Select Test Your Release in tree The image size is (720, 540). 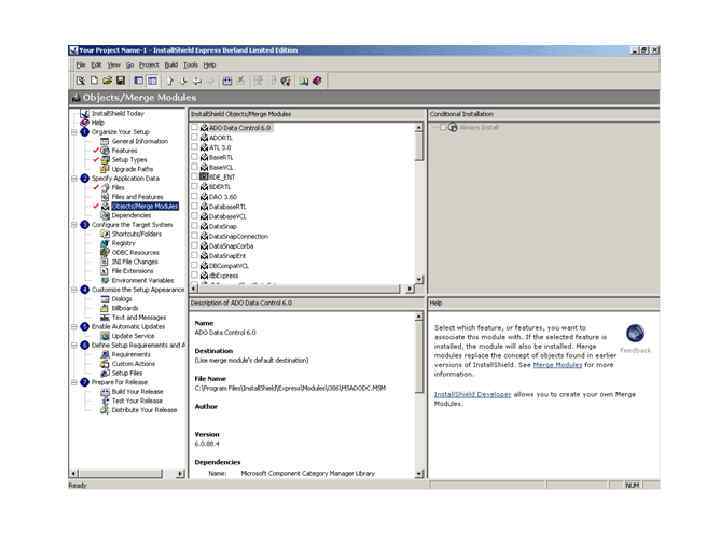137,401
